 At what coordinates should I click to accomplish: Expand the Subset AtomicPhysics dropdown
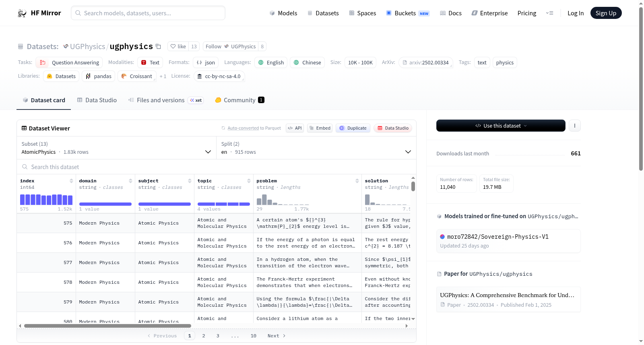pos(116,148)
